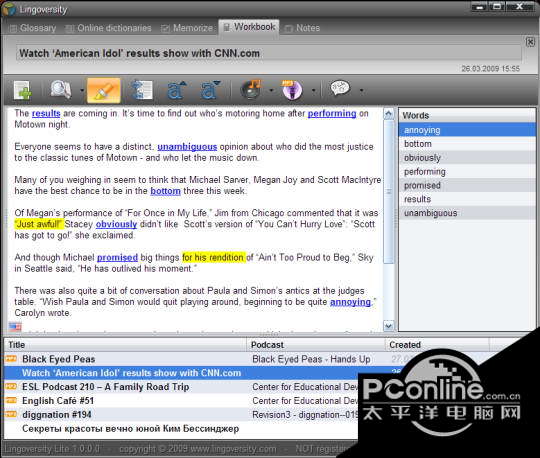Click the Lingoversity app icon in title bar
The image size is (540, 458).
click(9, 9)
